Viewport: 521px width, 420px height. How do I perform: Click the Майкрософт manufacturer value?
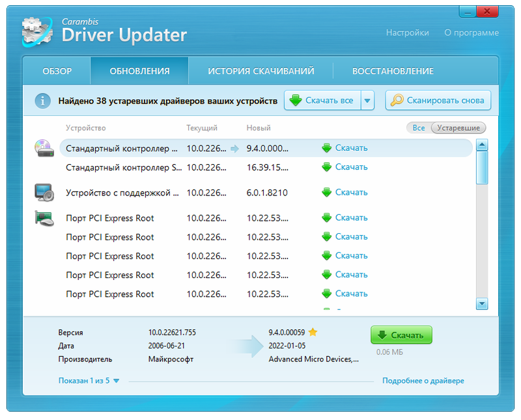click(171, 359)
